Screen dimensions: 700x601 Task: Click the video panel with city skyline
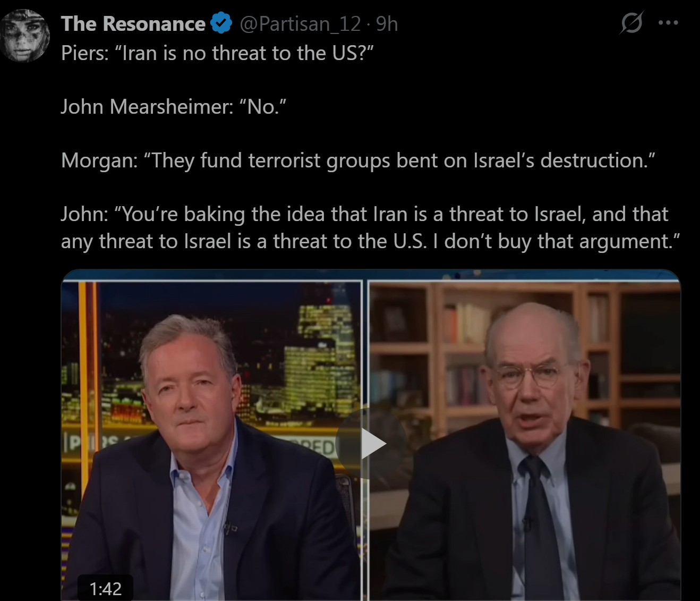pos(211,440)
